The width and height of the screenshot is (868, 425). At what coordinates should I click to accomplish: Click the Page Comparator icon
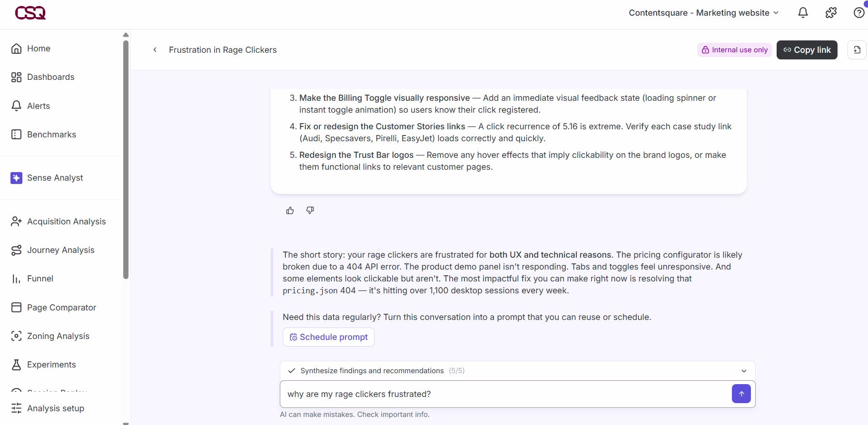coord(16,308)
